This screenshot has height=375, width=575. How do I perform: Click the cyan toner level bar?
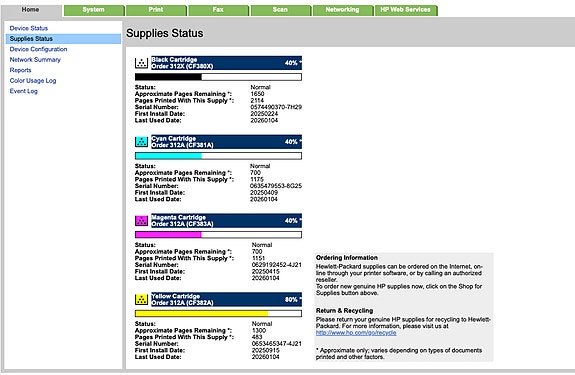click(218, 156)
